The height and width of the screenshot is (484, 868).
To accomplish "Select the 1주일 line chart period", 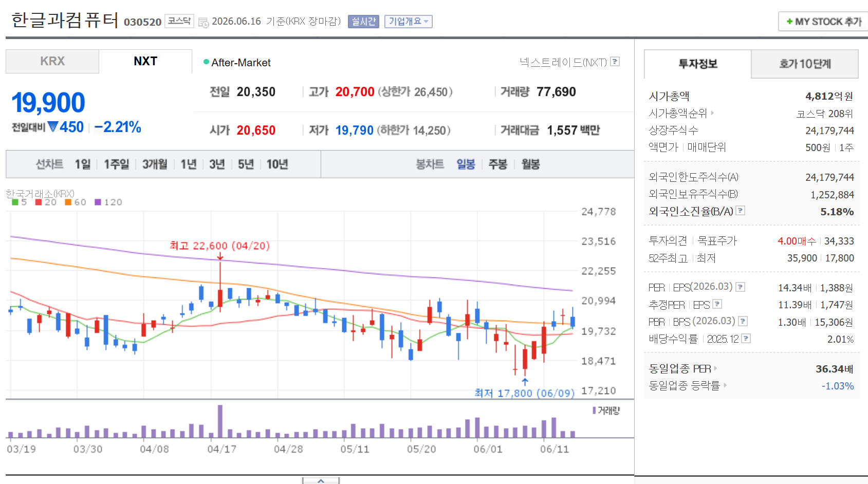I will 117,164.
